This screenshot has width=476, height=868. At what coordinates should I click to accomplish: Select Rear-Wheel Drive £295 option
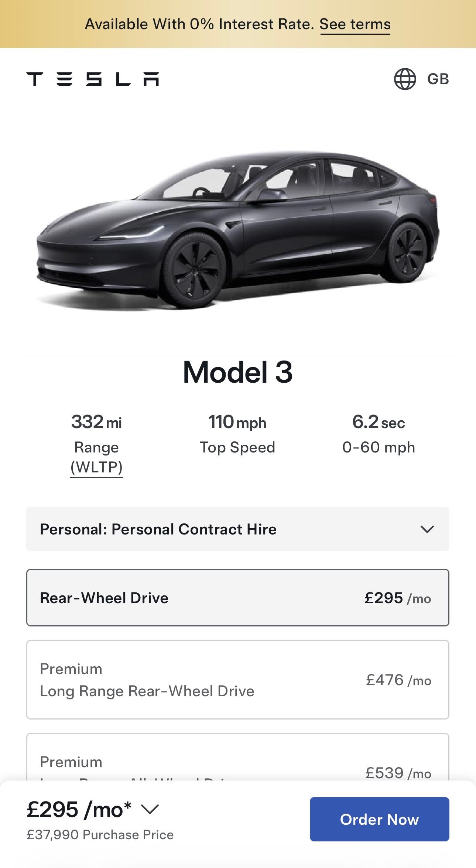pyautogui.click(x=238, y=598)
